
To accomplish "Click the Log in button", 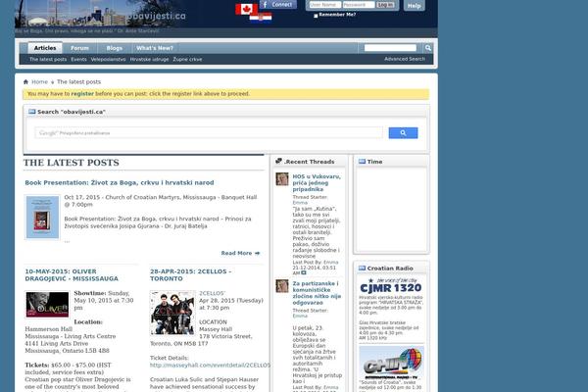I will 385,5.
